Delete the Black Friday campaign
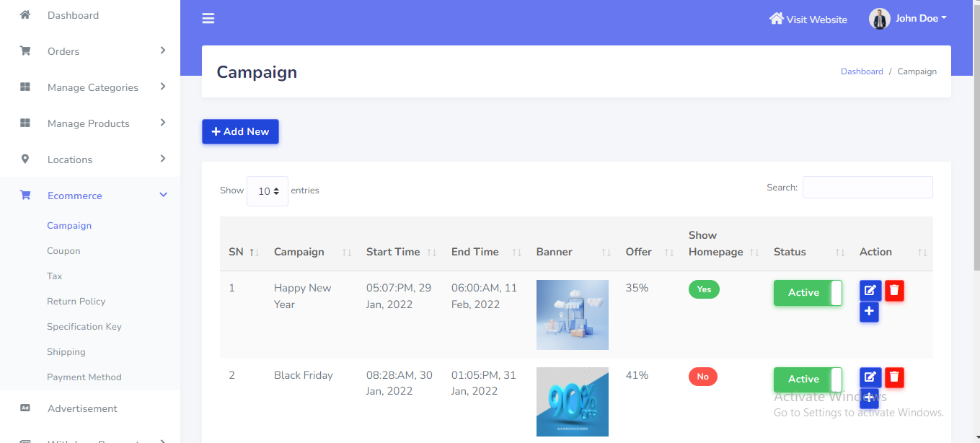Viewport: 980px width, 443px height. pyautogui.click(x=894, y=377)
